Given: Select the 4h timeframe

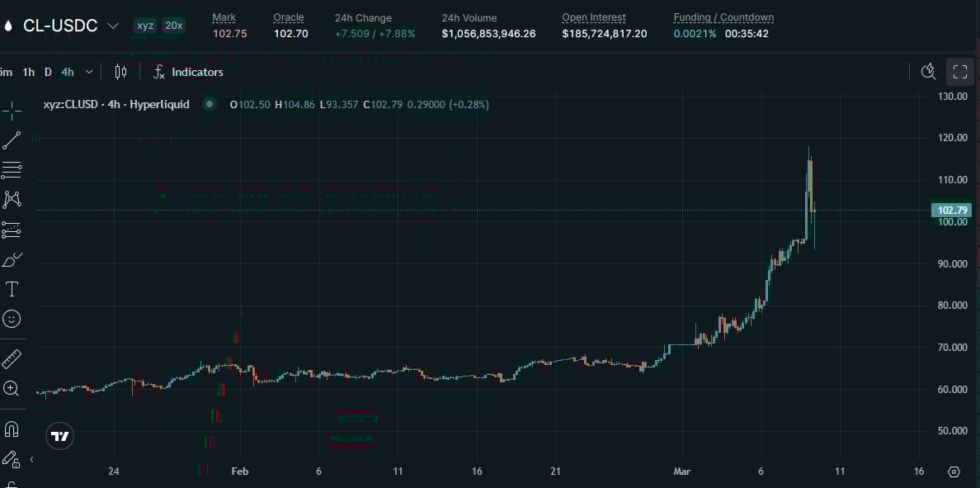Looking at the screenshot, I should point(68,72).
